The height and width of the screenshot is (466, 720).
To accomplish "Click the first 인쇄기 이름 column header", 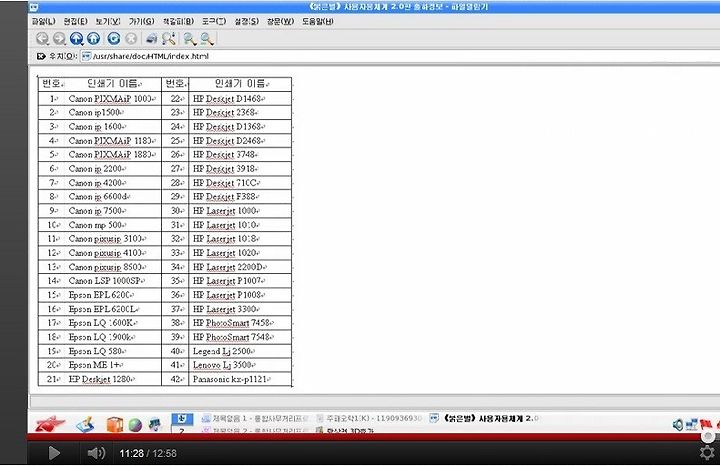I will [114, 84].
